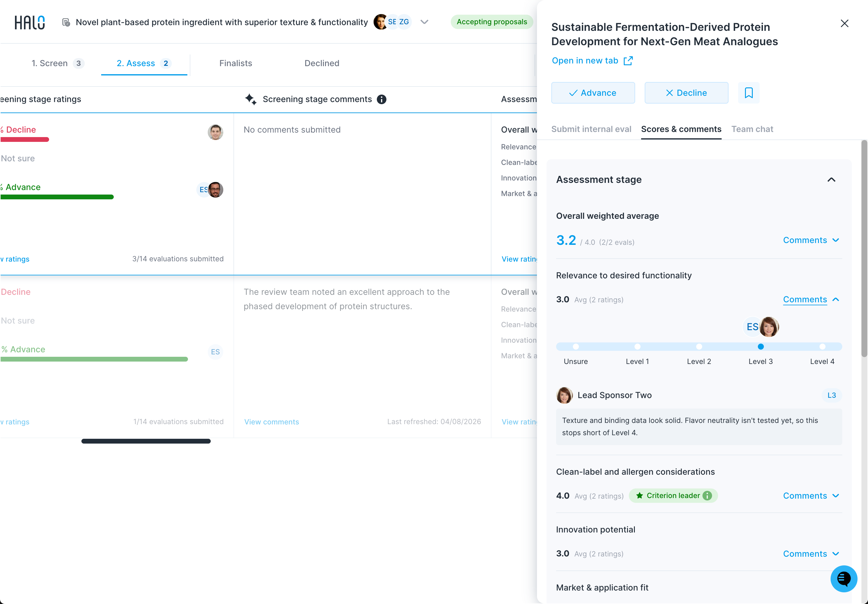The height and width of the screenshot is (604, 868).
Task: Click the SE reviewer avatar in header
Action: coord(392,22)
